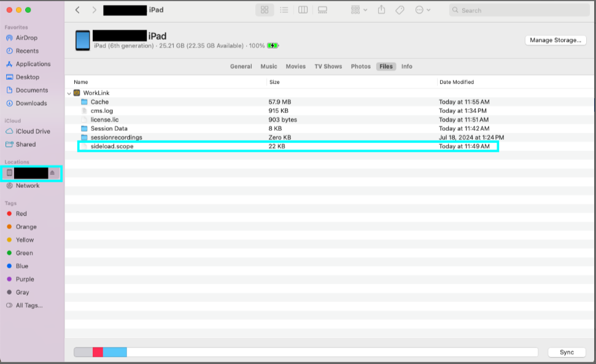This screenshot has height=364, width=596.
Task: Select the sideload.scope file
Action: pyautogui.click(x=112, y=147)
